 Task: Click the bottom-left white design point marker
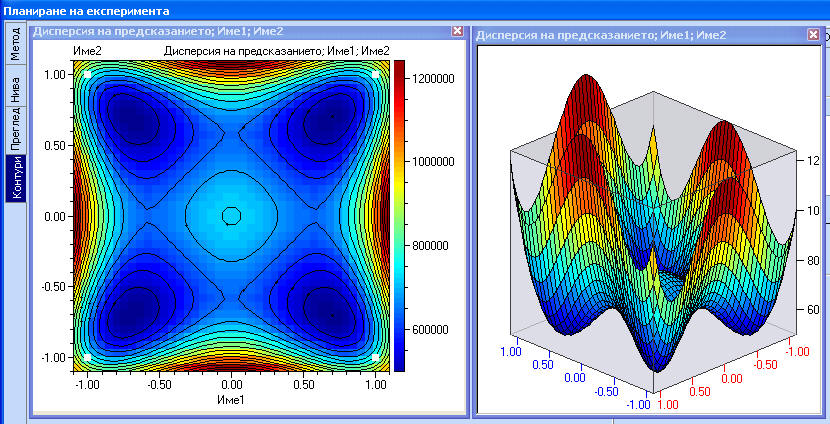coord(88,356)
